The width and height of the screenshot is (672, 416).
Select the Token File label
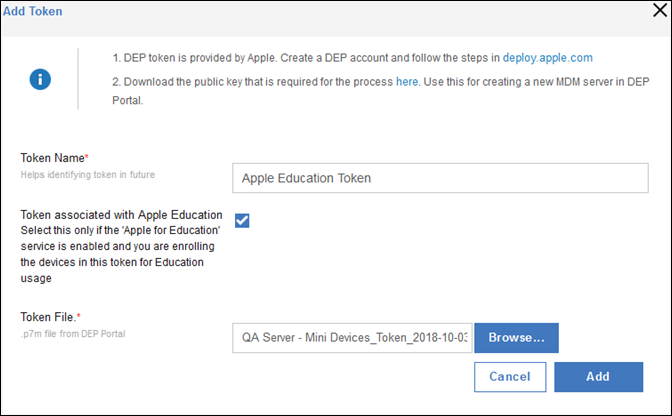pos(48,317)
